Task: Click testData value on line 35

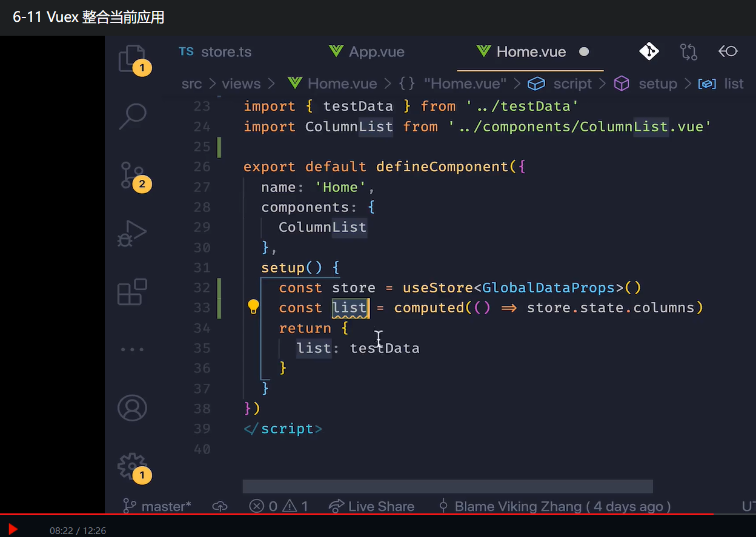Action: [x=385, y=348]
